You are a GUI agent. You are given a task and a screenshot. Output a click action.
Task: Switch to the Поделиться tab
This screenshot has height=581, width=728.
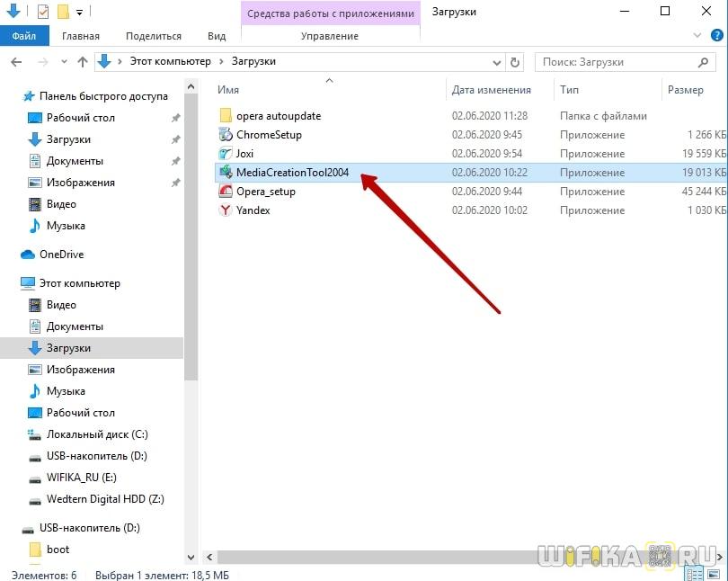(153, 36)
